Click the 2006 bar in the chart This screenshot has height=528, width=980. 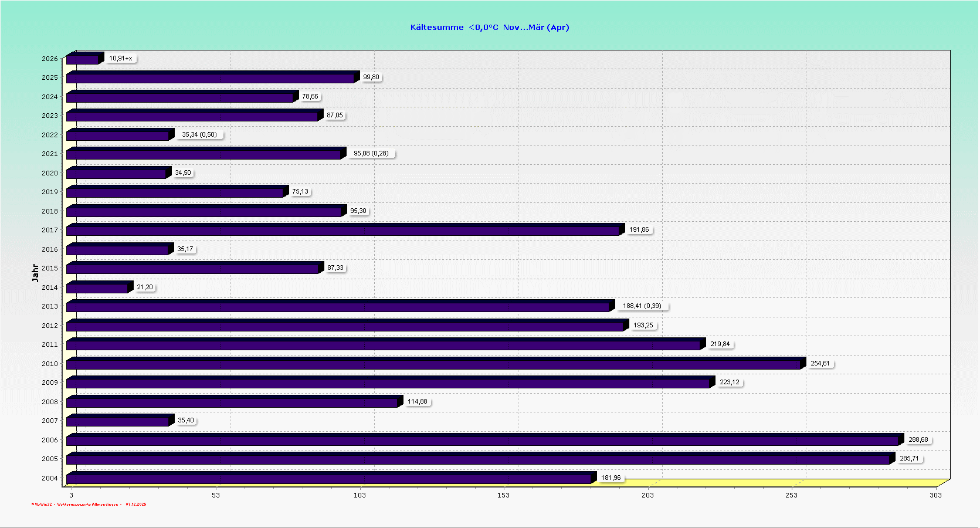(481, 441)
